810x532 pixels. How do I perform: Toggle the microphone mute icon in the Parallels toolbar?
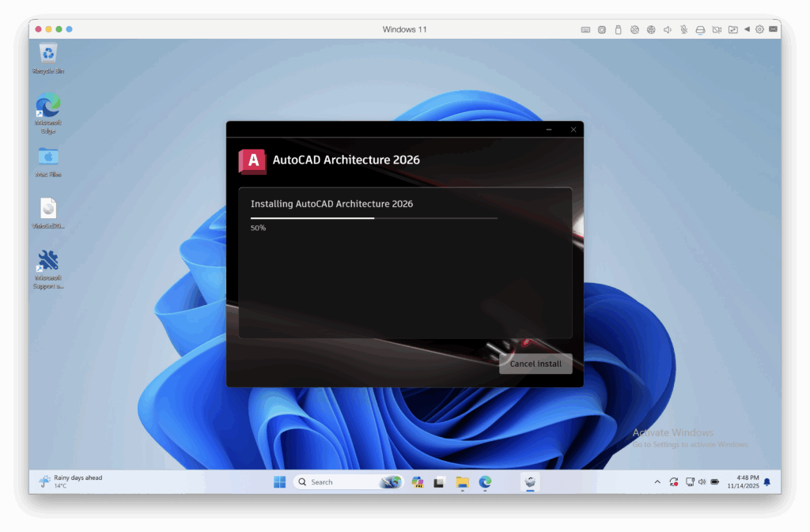683,29
